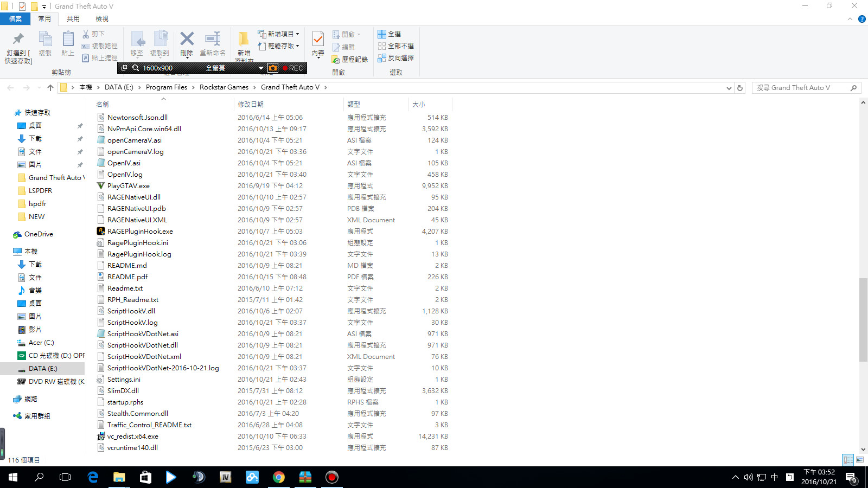Show hidden tray icons chevron
This screenshot has height=488, width=868.
click(736, 477)
